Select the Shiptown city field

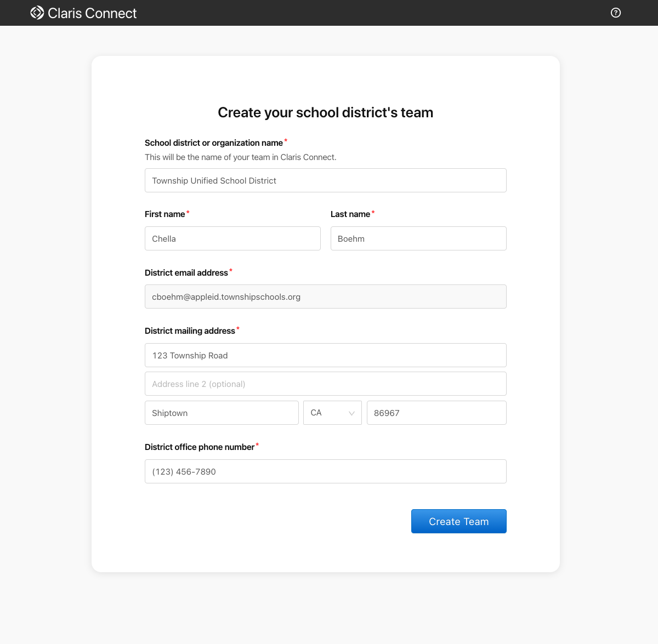tap(222, 413)
